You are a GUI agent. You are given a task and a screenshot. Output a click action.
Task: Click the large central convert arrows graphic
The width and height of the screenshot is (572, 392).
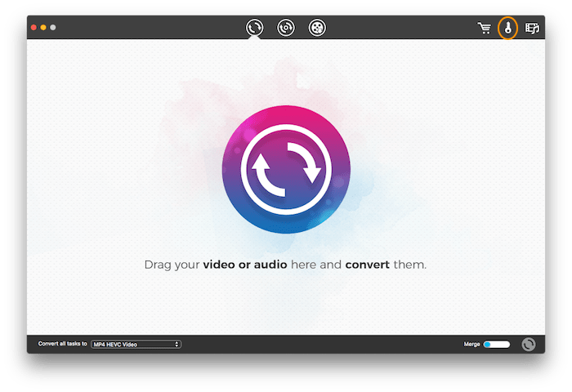click(286, 170)
